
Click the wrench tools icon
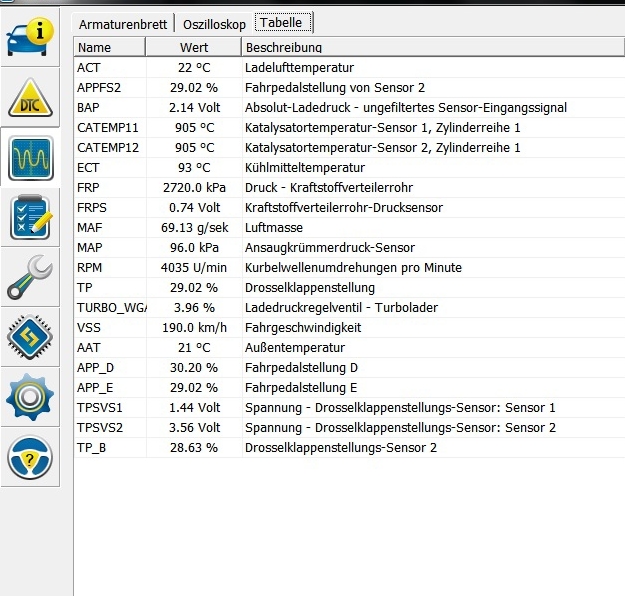(x=29, y=277)
